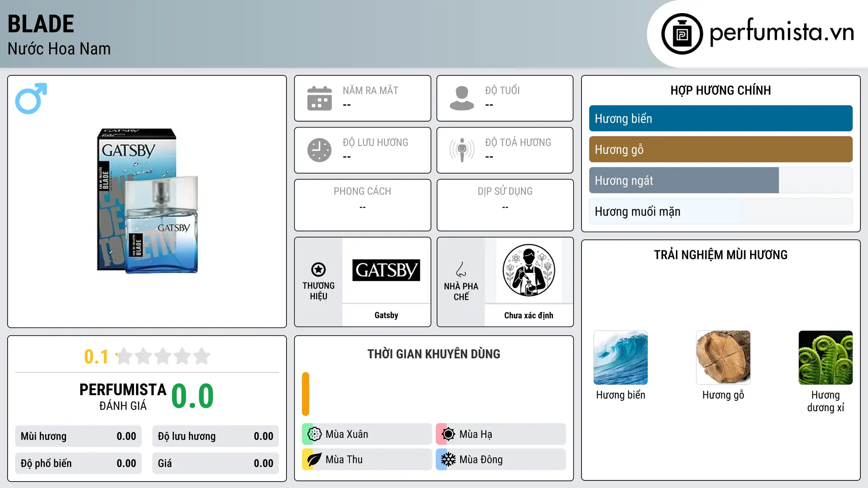Click the Hương dương xỉ caption
The image size is (868, 488).
tap(826, 401)
